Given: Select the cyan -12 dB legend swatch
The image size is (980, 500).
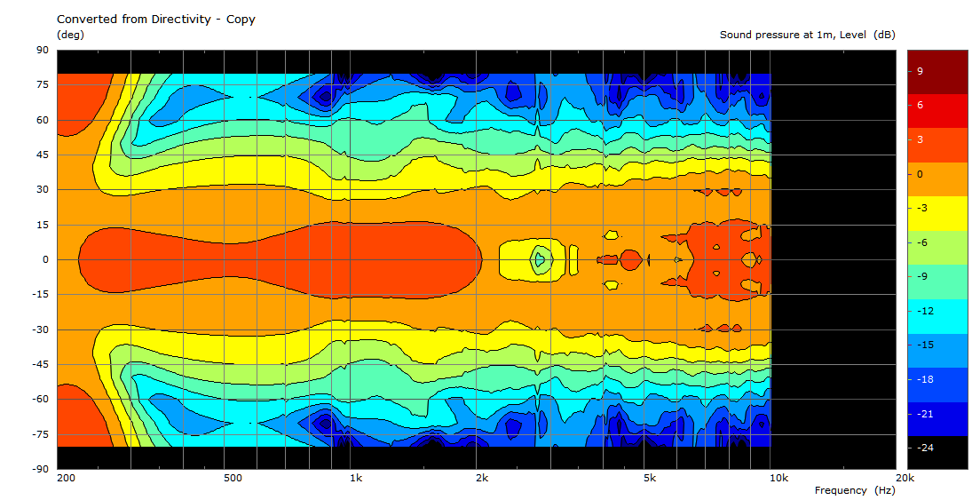Looking at the screenshot, I should pyautogui.click(x=937, y=316).
